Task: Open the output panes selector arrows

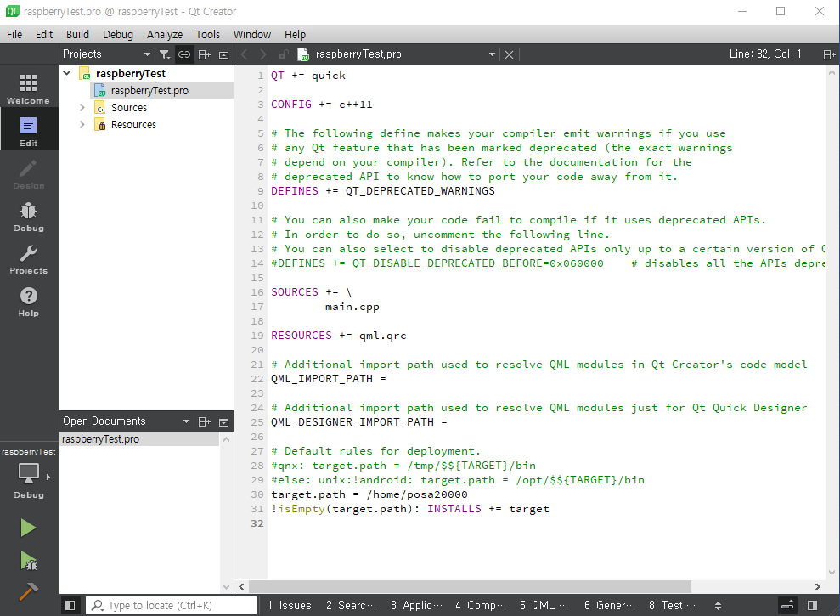Action: point(718,605)
